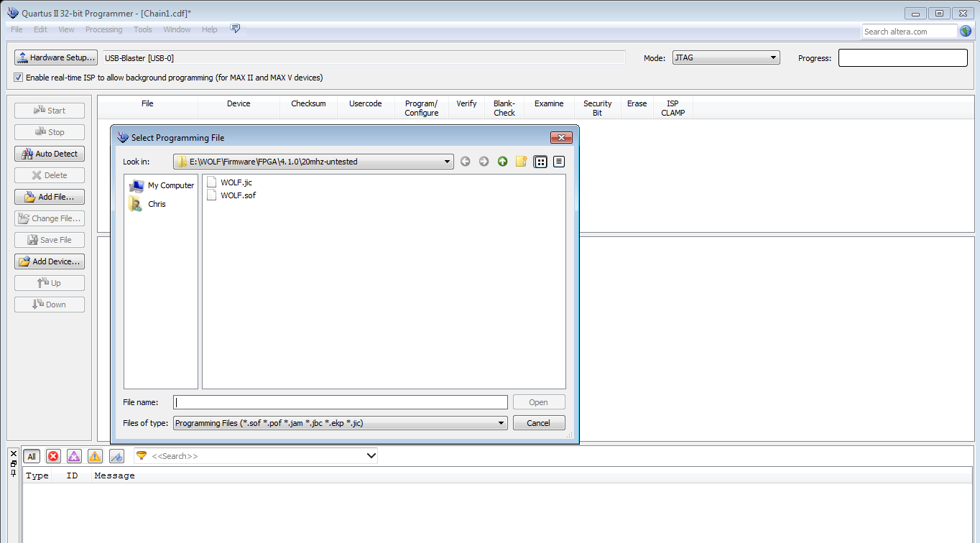Toggle Enable real-time ISP checkbox

click(x=19, y=78)
